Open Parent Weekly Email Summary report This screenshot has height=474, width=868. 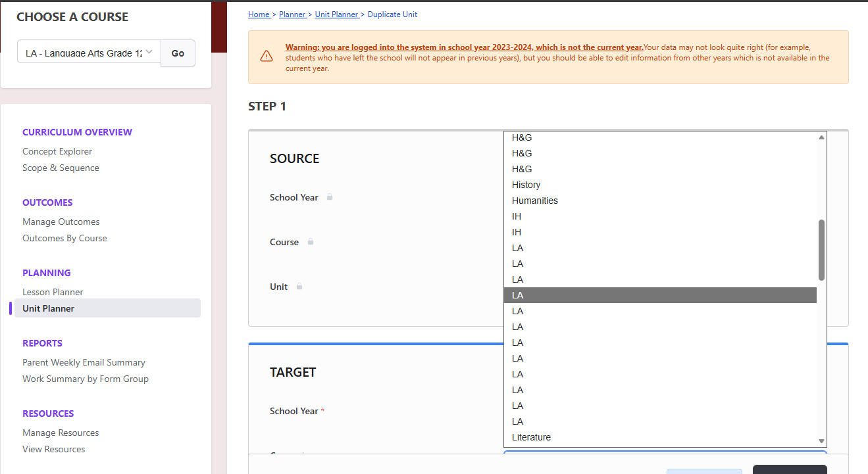pos(84,362)
